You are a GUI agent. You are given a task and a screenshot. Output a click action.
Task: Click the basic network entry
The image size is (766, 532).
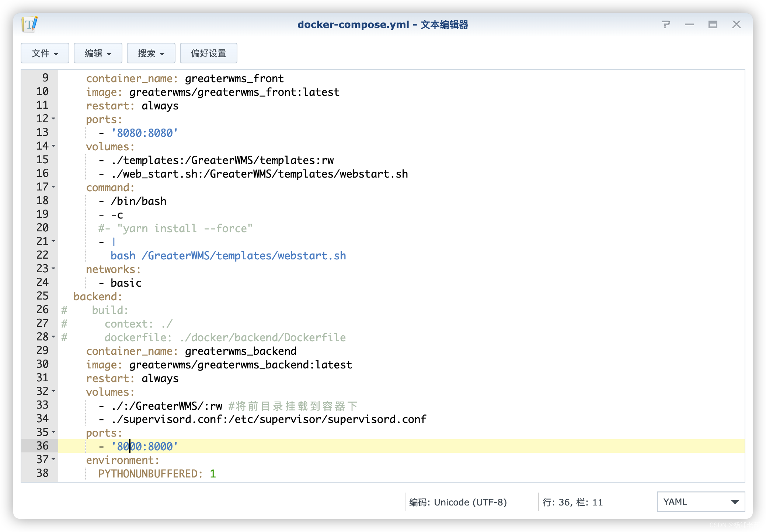(x=126, y=283)
